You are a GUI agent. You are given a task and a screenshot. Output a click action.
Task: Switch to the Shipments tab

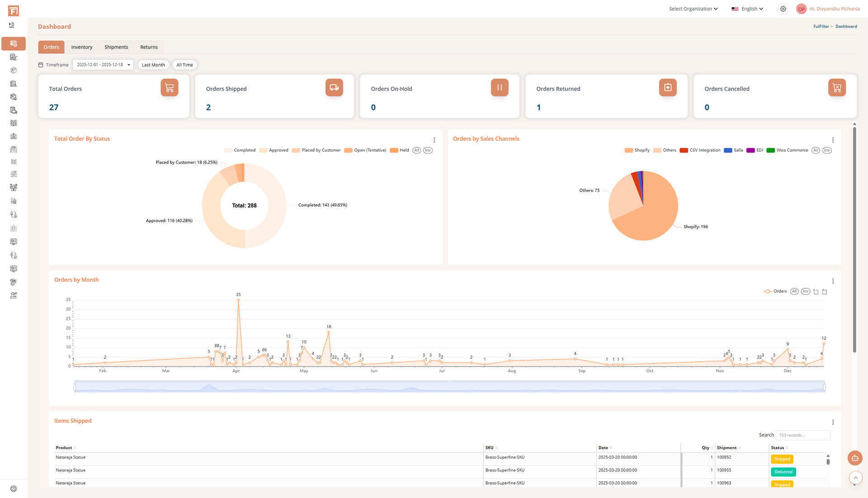pos(116,47)
